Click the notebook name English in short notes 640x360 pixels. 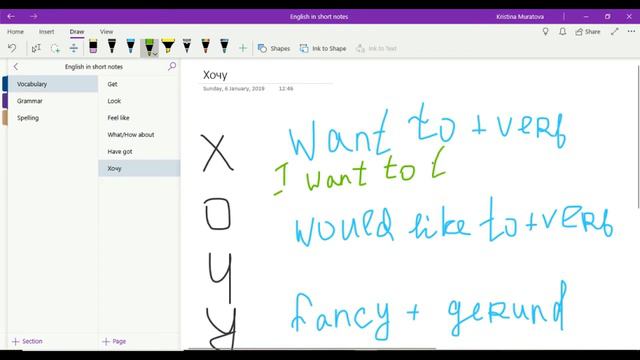coord(93,67)
